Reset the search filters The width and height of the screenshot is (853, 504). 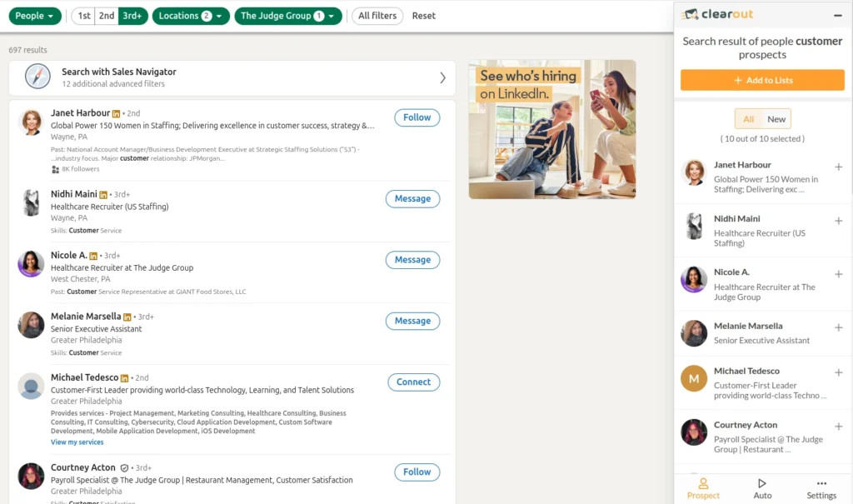coord(424,16)
